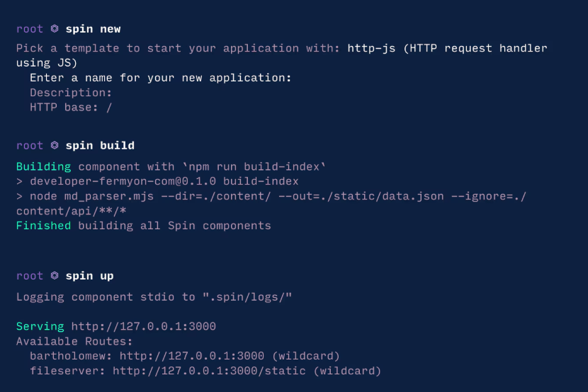The height and width of the screenshot is (392, 588).
Task: Select the 'spin new' command text
Action: point(93,29)
